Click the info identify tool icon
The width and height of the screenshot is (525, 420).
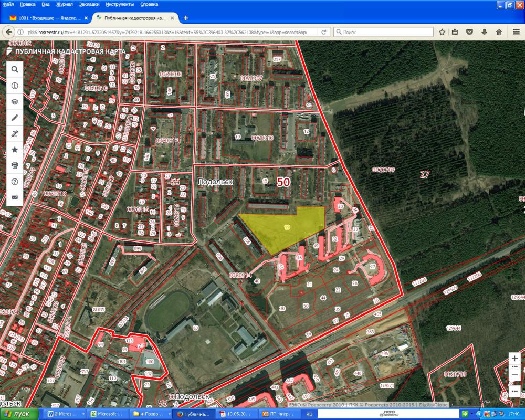point(15,86)
